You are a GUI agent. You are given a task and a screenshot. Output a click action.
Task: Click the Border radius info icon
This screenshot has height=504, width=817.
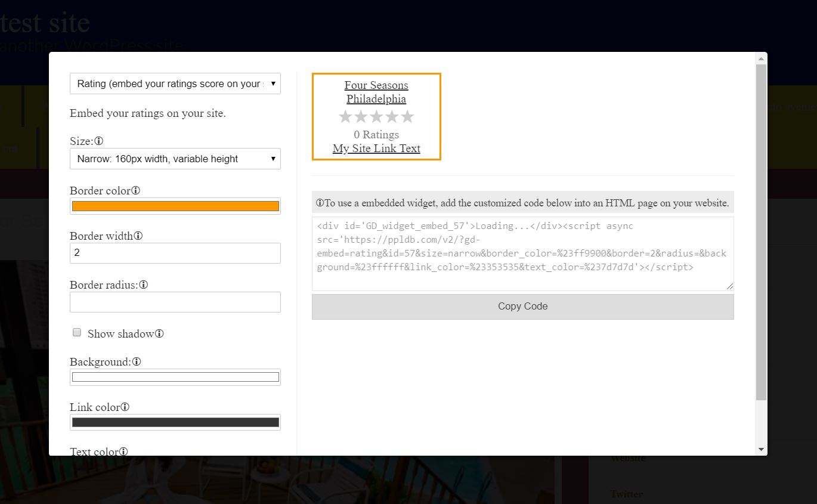[x=144, y=285]
